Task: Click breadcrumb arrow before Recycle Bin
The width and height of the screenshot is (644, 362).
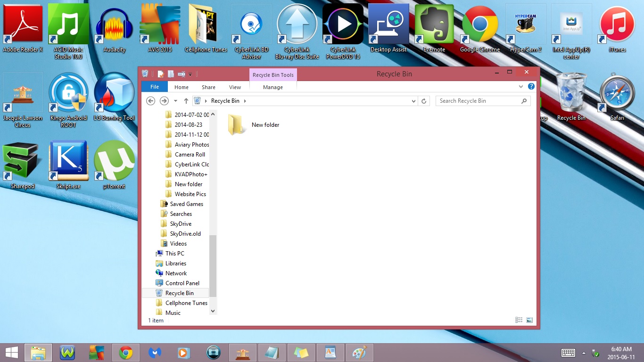Action: [206, 101]
